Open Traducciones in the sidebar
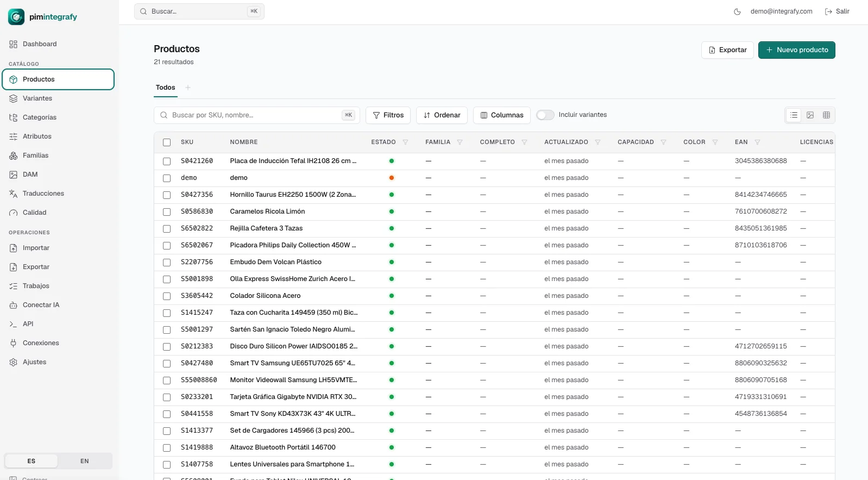Image resolution: width=868 pixels, height=480 pixels. point(58,194)
